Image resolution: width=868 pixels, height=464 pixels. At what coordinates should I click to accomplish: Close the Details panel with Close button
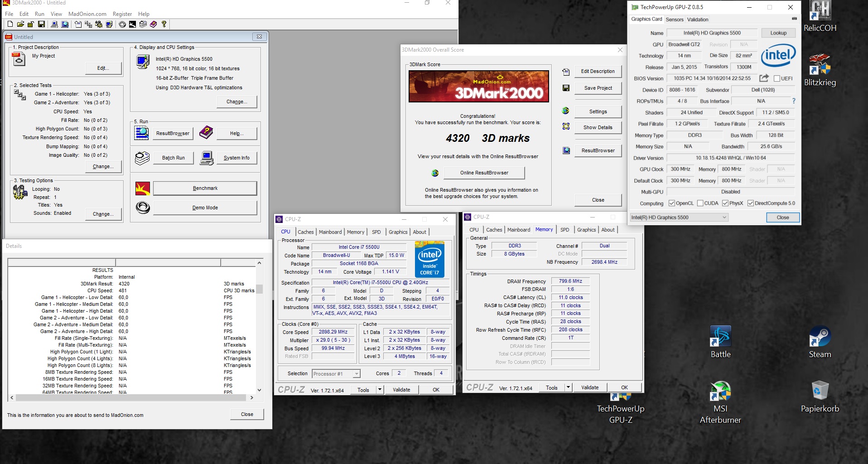point(247,414)
